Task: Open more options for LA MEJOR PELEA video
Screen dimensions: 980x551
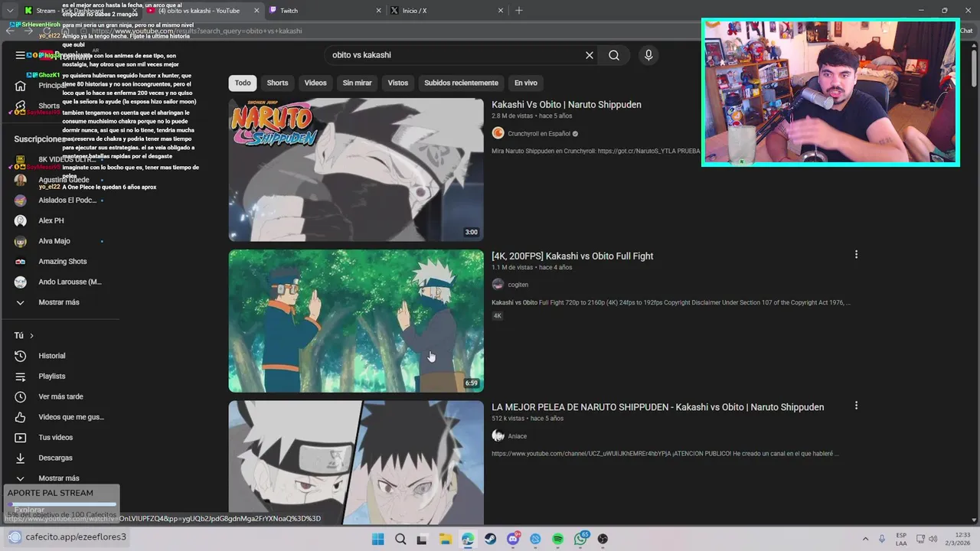Action: coord(856,406)
